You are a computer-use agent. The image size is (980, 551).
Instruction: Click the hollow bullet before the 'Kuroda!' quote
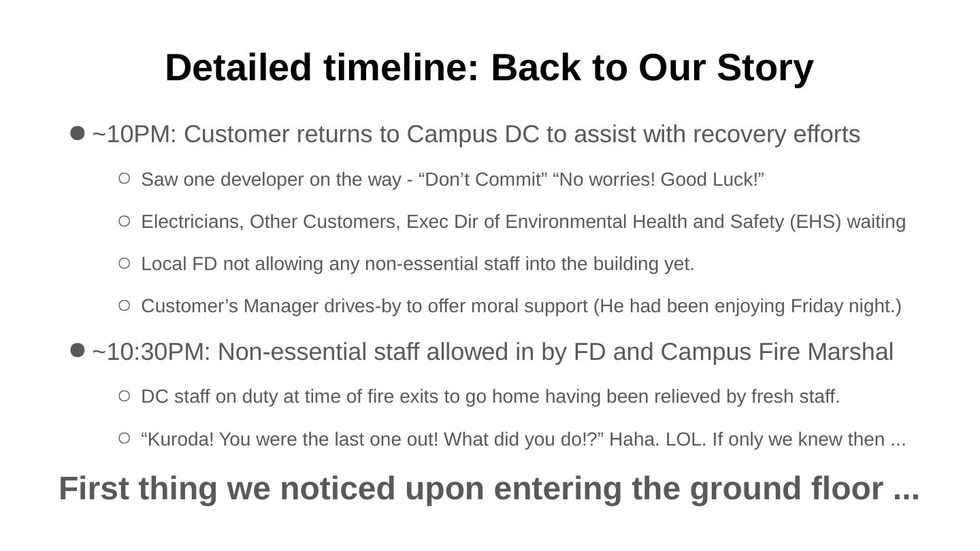(x=124, y=438)
